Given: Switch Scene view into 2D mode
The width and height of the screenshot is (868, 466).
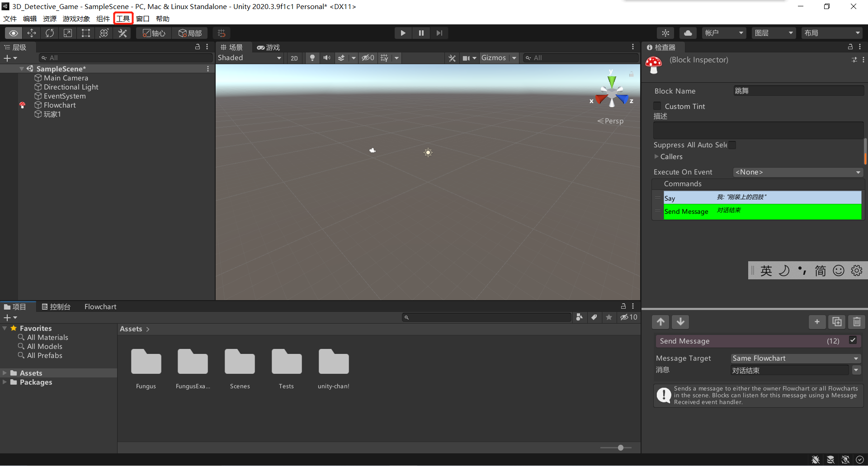Looking at the screenshot, I should tap(294, 58).
